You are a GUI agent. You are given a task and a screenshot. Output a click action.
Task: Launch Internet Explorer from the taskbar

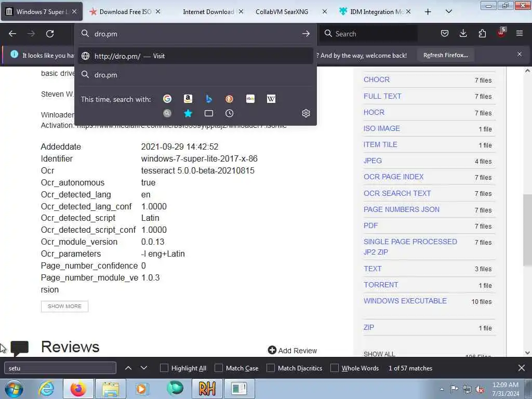coord(46,389)
